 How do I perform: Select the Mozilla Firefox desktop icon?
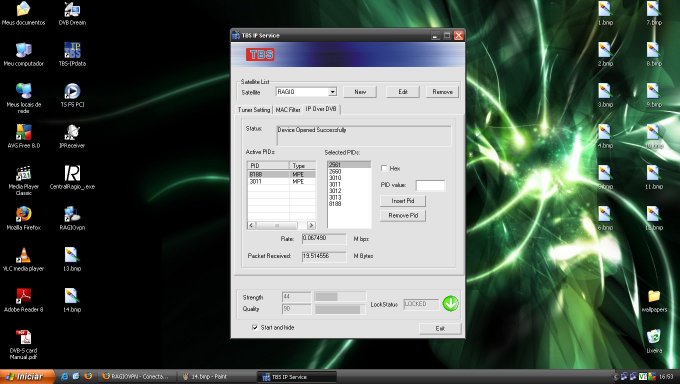[x=23, y=218]
